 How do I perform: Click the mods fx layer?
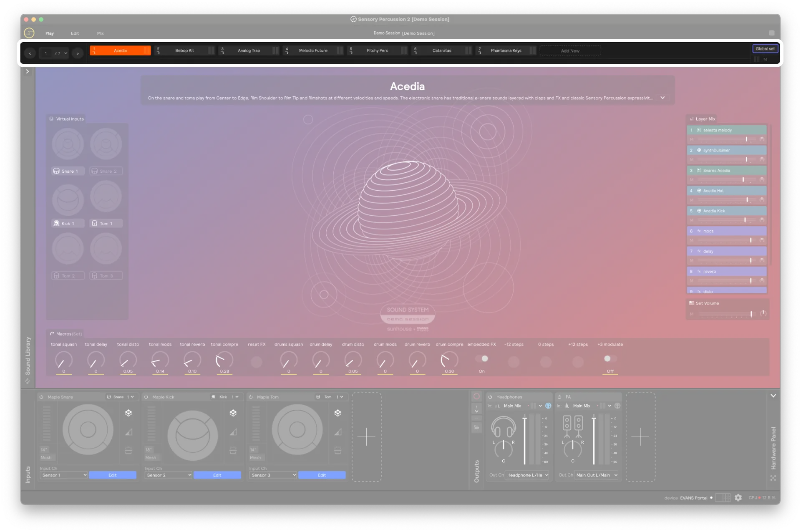point(727,231)
